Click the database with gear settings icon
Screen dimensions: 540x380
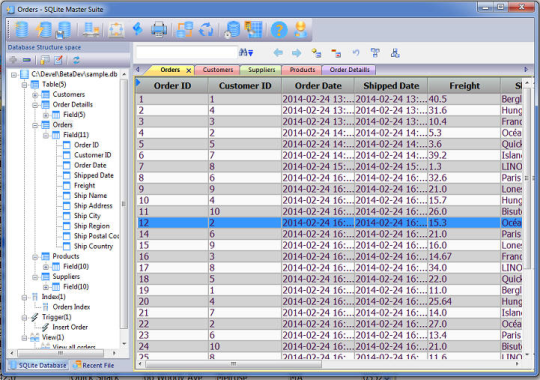pos(232,29)
